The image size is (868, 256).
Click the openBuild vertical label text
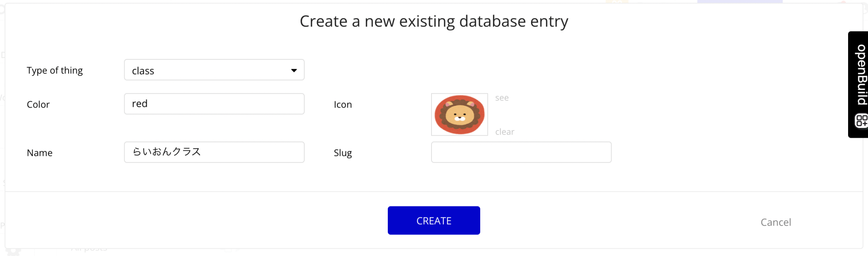coord(858,75)
